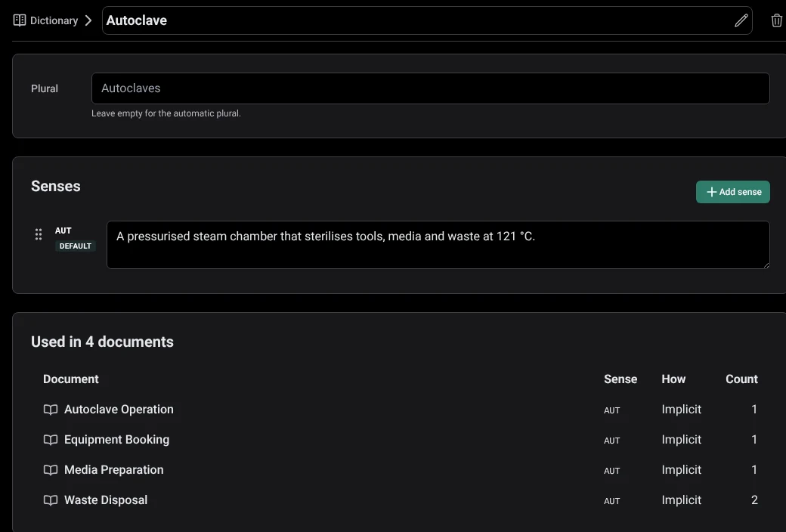Click the count 2 in Waste Disposal row
This screenshot has width=786, height=532.
click(754, 500)
